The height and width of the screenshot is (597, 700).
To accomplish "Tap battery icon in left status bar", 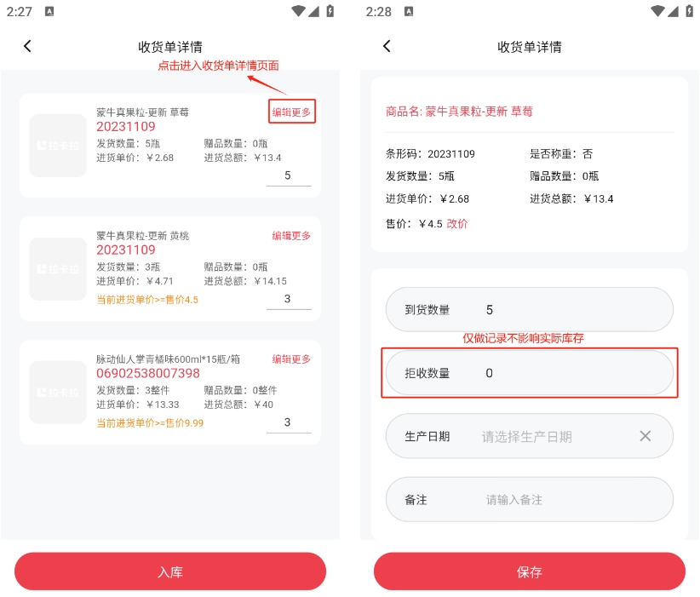I will (330, 11).
